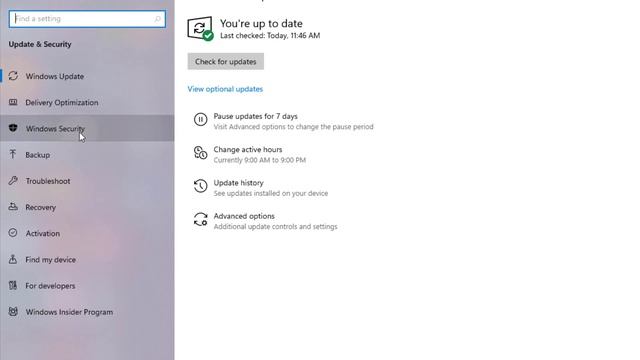Open Windows Update section
The height and width of the screenshot is (360, 640).
click(x=87, y=76)
